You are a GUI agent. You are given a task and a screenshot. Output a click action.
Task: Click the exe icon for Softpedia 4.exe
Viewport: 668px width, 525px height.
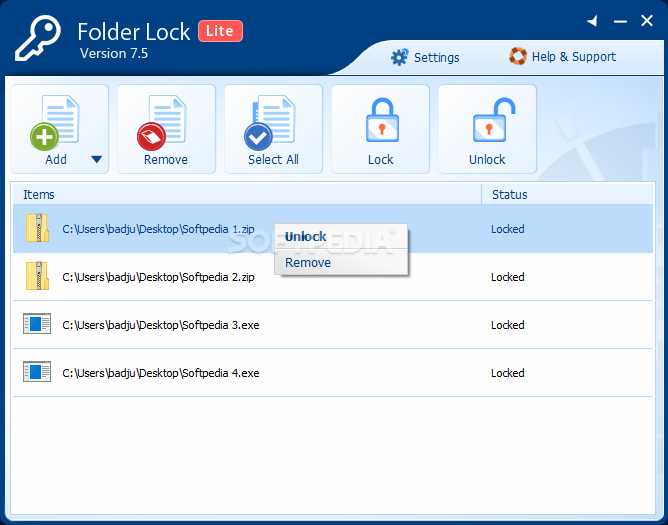tap(37, 372)
